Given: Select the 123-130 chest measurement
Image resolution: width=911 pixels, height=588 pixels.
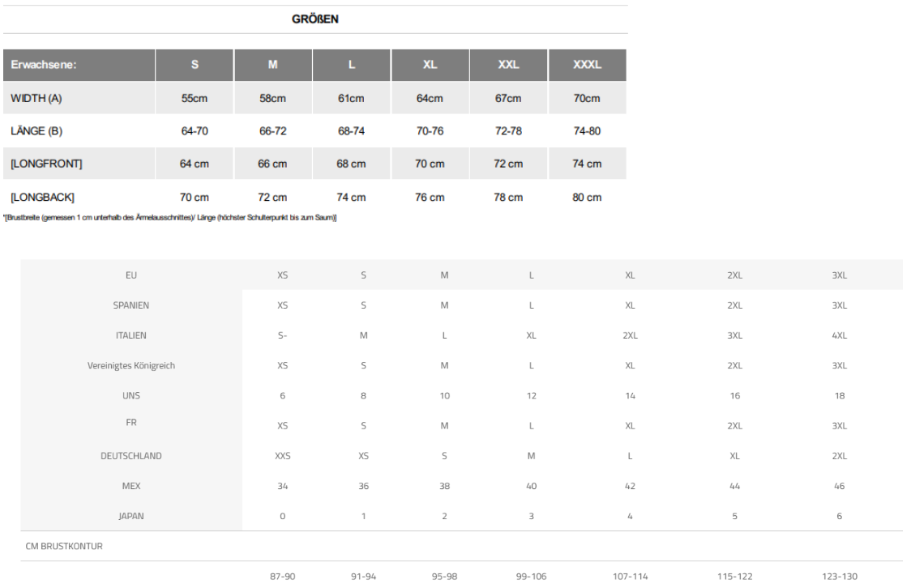Looking at the screenshot, I should [x=839, y=576].
